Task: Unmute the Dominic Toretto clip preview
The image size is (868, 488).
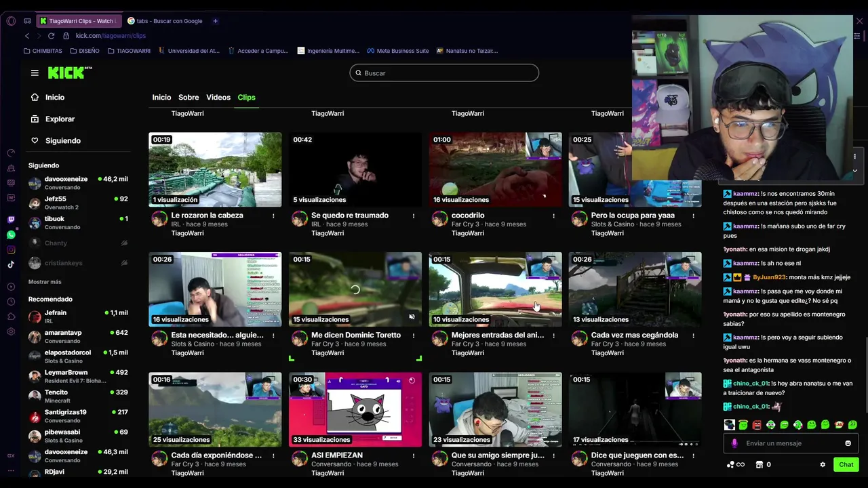Action: [412, 317]
